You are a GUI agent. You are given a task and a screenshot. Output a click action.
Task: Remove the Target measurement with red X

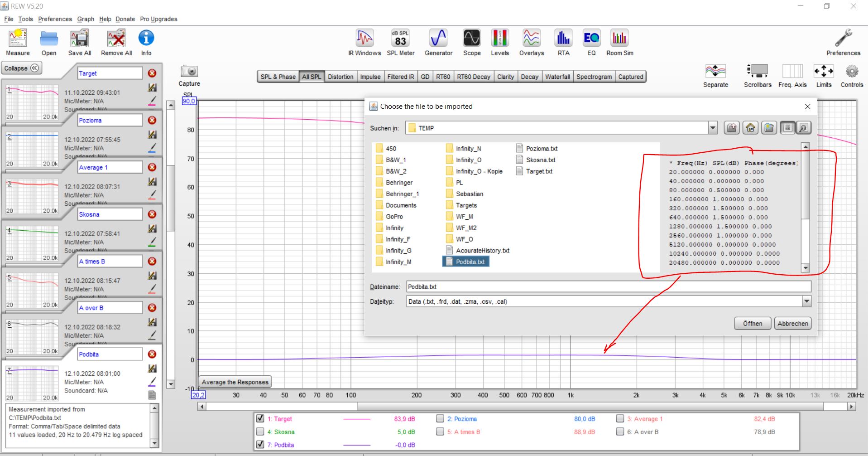152,73
